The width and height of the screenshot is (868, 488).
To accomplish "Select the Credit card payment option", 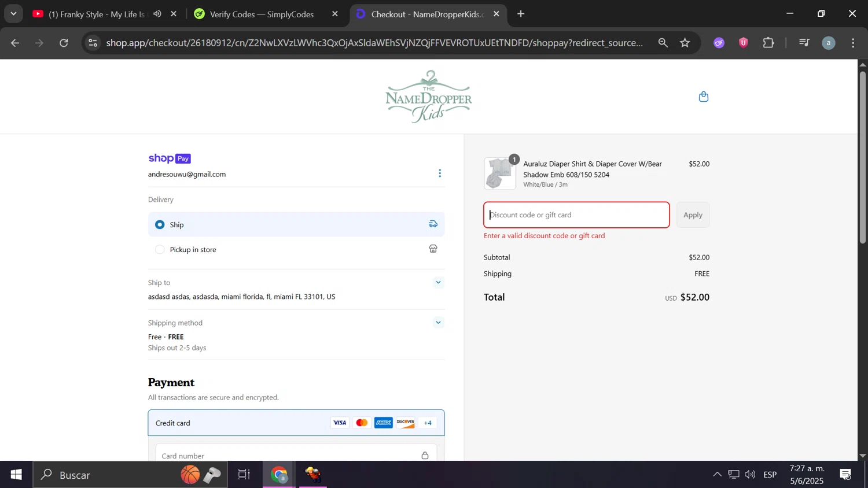I will (296, 423).
